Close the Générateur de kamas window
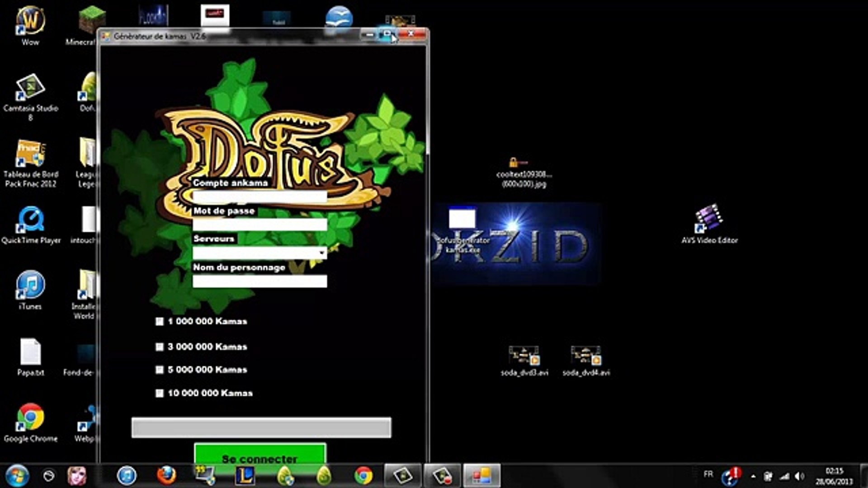The width and height of the screenshot is (868, 488). [411, 34]
